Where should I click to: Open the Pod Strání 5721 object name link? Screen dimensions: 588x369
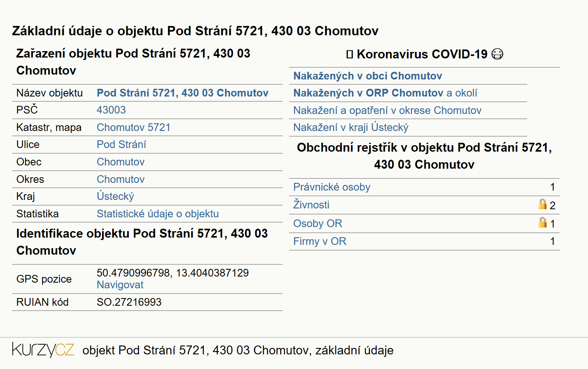pyautogui.click(x=183, y=93)
